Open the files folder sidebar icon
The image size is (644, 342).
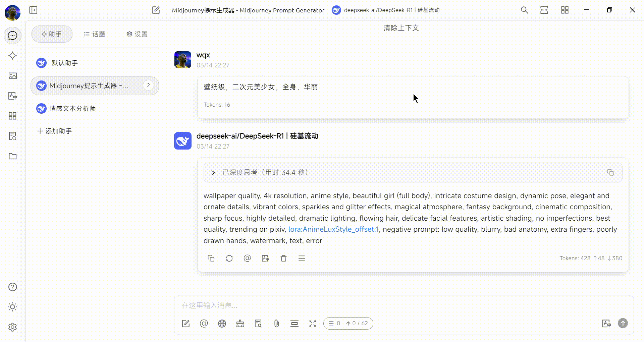pyautogui.click(x=12, y=156)
